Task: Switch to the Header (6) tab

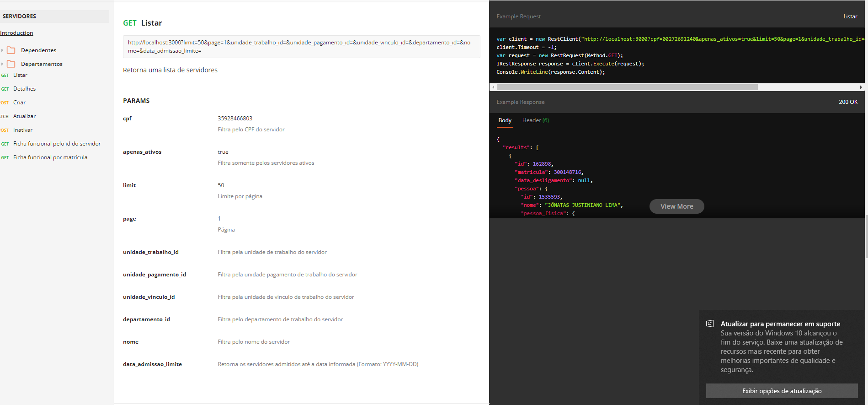Action: [x=536, y=120]
